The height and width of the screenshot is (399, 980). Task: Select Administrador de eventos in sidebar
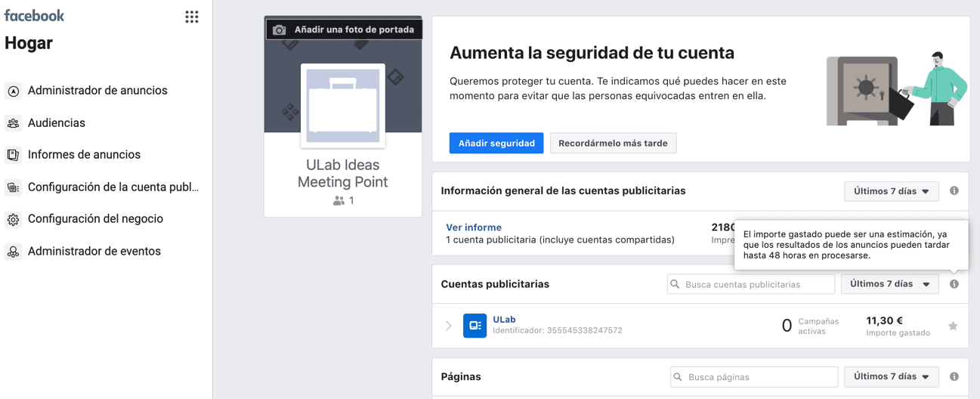coord(94,251)
